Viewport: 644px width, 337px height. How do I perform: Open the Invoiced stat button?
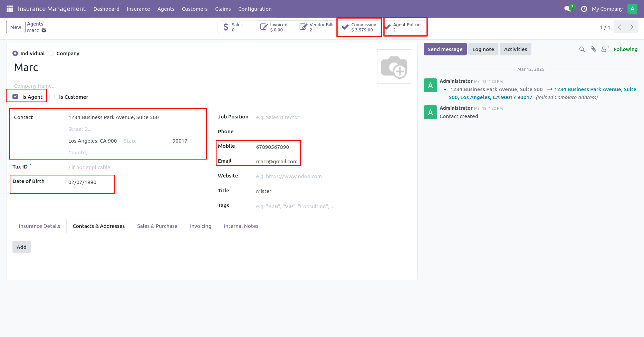click(x=277, y=27)
